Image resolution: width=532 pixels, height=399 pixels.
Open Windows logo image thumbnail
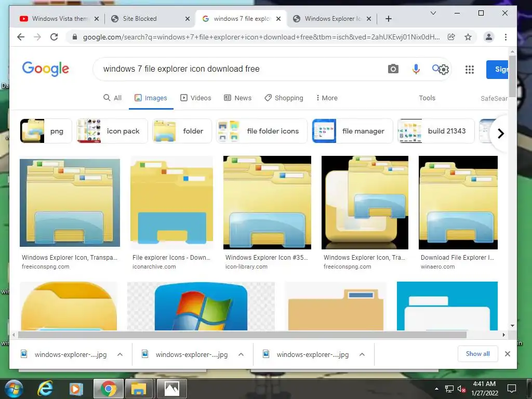click(x=201, y=306)
